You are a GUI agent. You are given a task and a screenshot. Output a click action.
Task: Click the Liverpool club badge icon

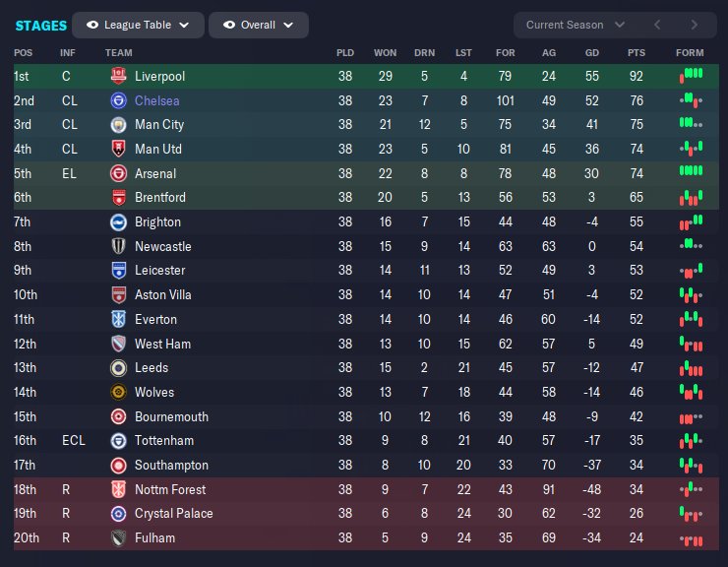tap(118, 76)
